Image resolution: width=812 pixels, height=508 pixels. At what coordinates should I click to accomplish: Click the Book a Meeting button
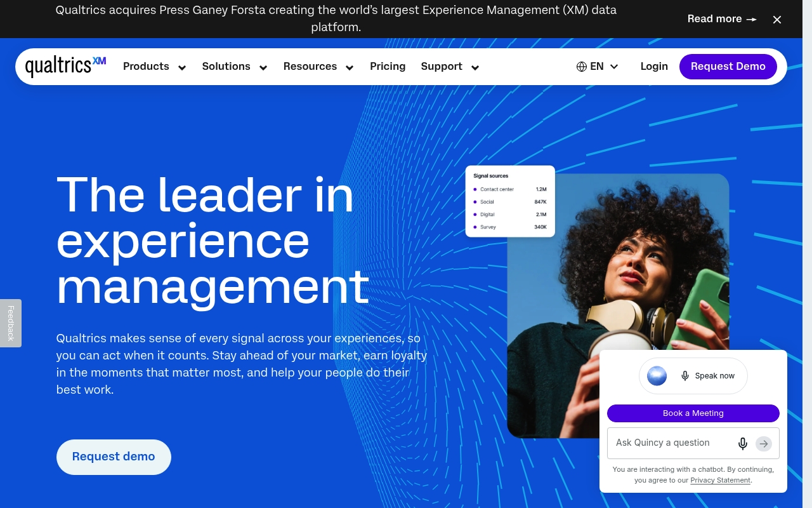click(693, 413)
